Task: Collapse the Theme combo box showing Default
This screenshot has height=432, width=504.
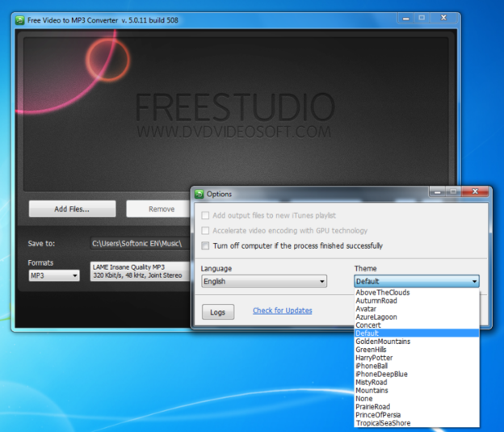Action: [x=417, y=281]
